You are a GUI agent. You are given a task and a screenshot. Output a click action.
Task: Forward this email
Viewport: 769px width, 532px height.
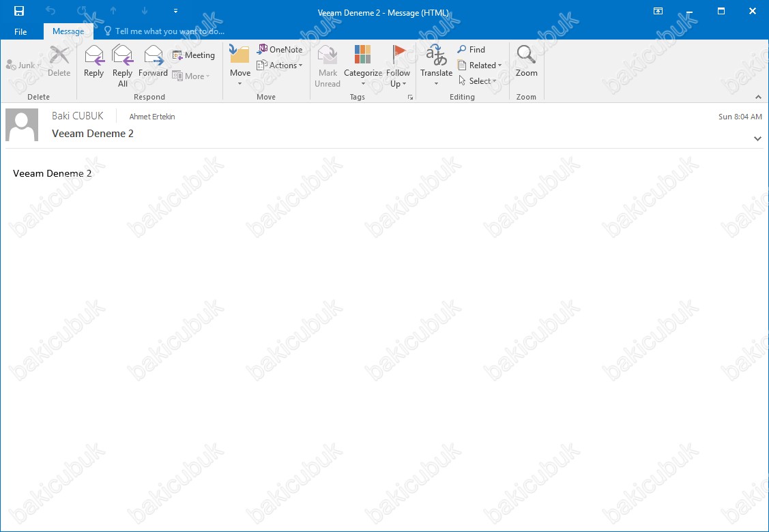(x=153, y=61)
